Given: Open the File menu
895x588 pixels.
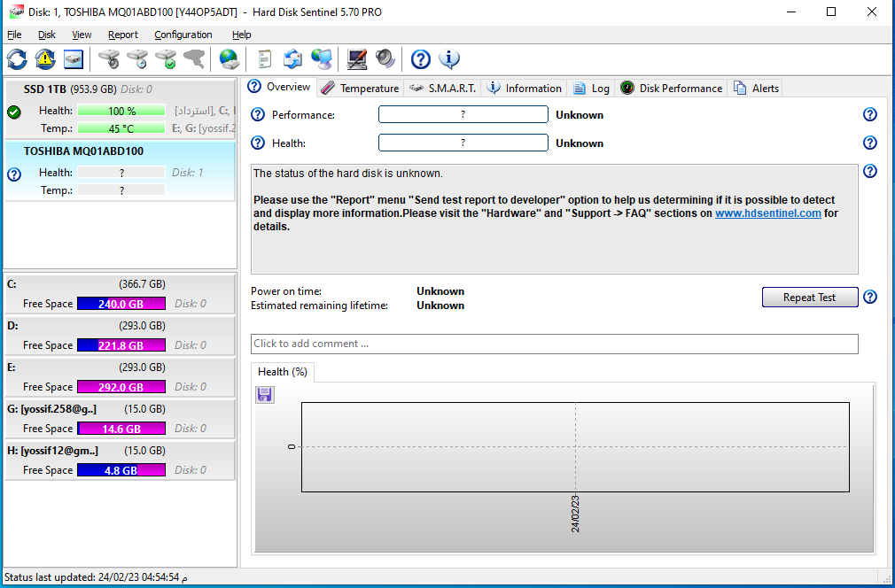Looking at the screenshot, I should 14,35.
